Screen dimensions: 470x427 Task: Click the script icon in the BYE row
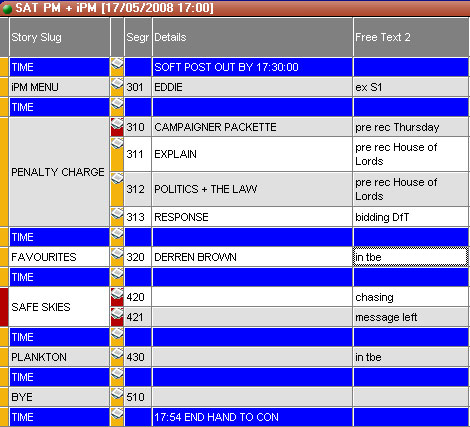point(117,397)
